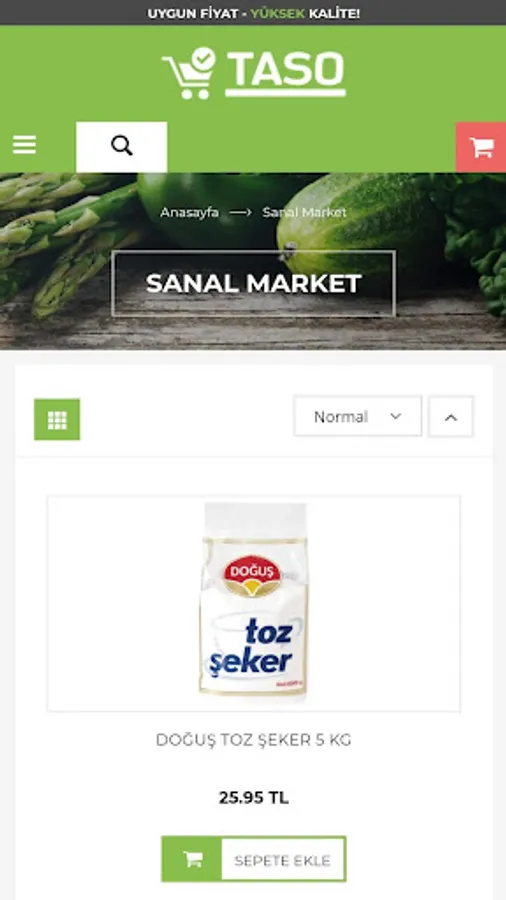Toggle ascending sort arrow button

[x=451, y=417]
